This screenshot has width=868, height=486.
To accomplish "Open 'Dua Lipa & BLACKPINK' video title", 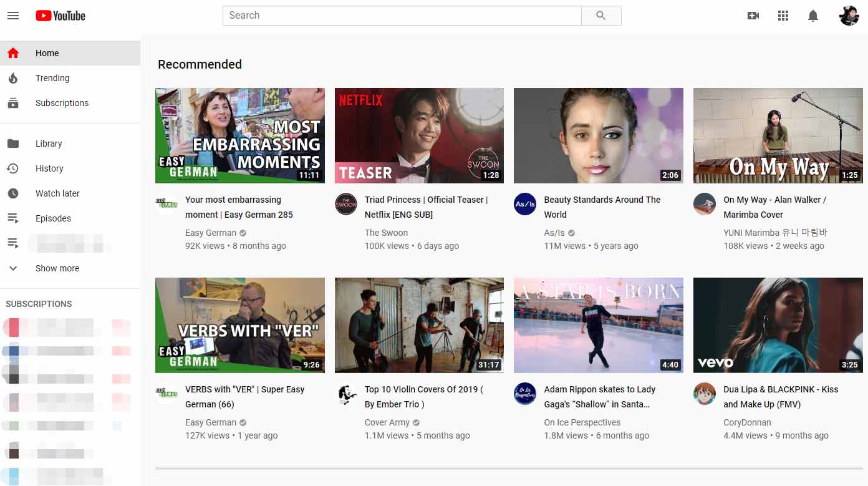I will (781, 397).
